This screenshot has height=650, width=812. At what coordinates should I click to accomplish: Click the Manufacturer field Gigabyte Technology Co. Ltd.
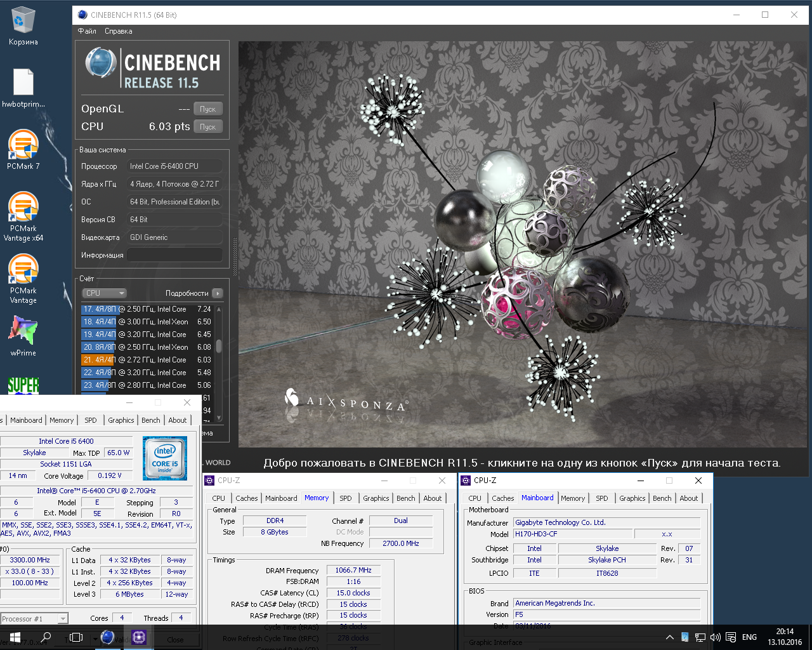[606, 522]
